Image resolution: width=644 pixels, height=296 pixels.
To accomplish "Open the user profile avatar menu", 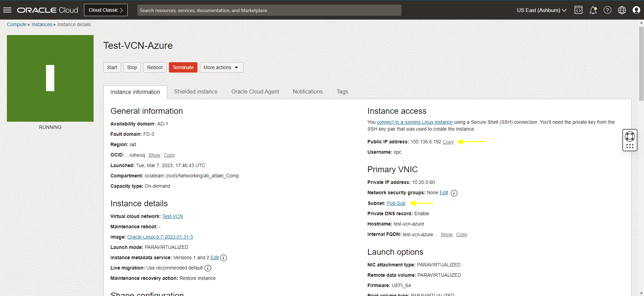I will tap(636, 10).
